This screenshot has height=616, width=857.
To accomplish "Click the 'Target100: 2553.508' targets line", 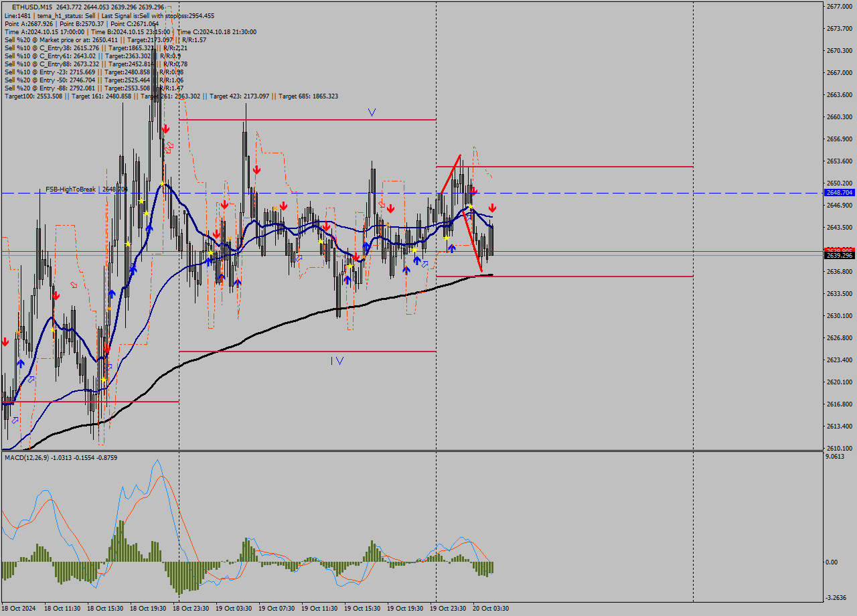I will coord(171,96).
